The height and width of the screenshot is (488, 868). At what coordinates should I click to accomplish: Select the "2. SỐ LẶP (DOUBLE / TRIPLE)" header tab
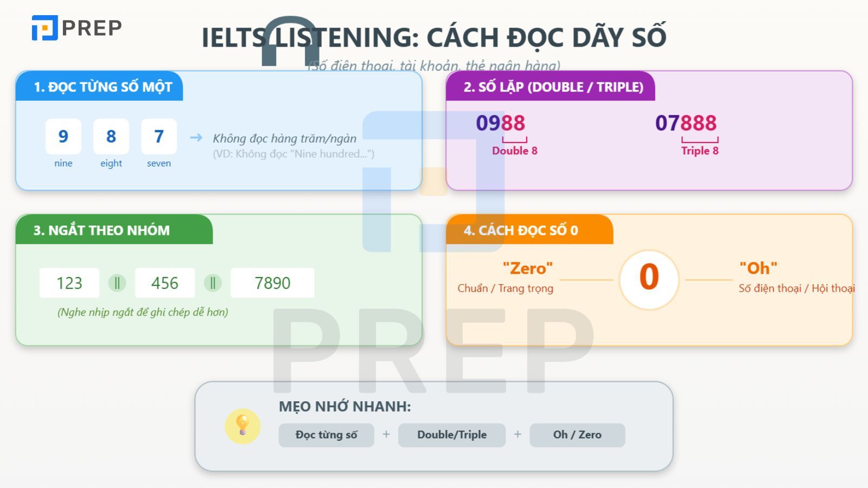(x=553, y=87)
